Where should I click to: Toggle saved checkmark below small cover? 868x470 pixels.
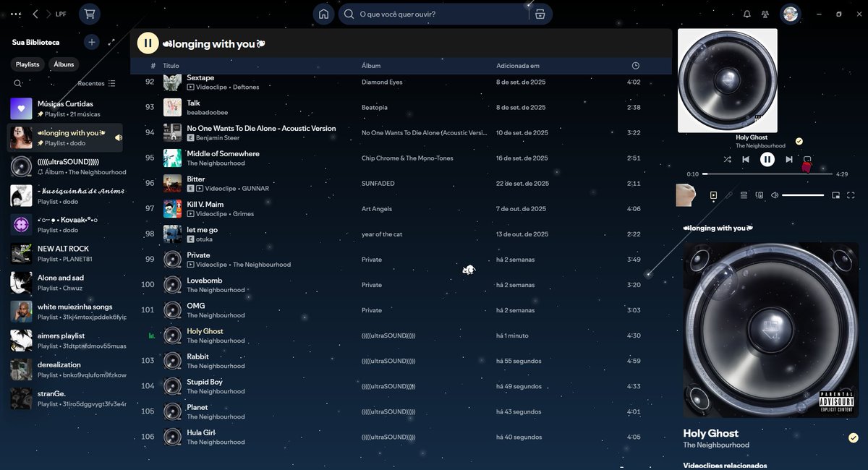click(x=799, y=141)
